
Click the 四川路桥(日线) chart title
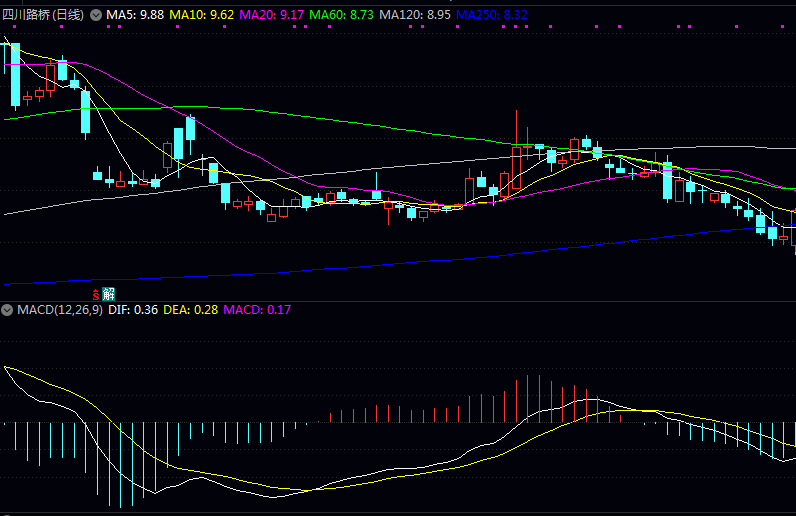coord(44,16)
